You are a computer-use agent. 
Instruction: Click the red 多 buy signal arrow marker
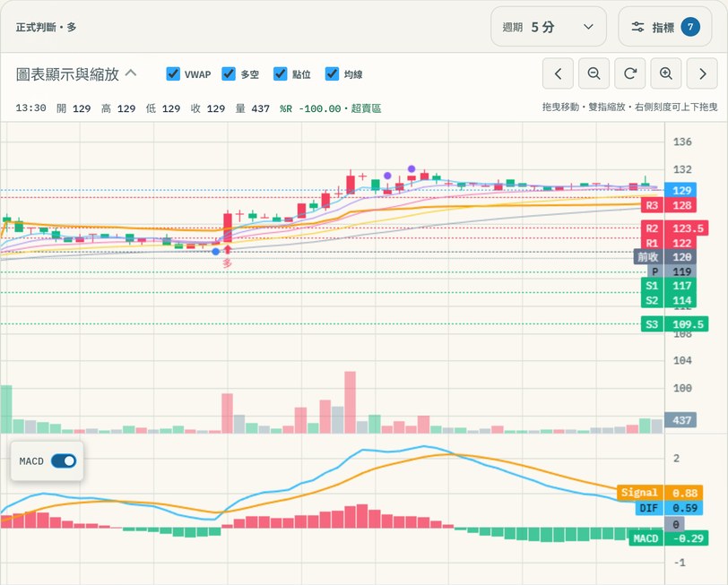(228, 250)
